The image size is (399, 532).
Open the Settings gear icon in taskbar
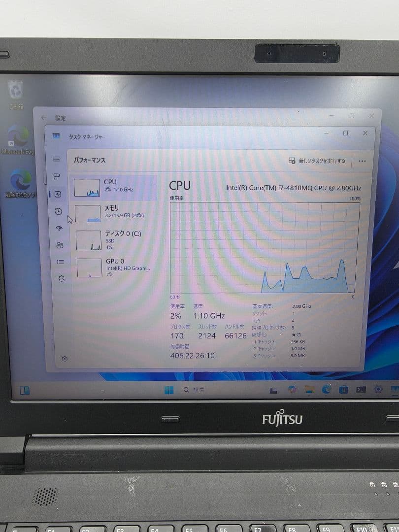click(x=378, y=389)
